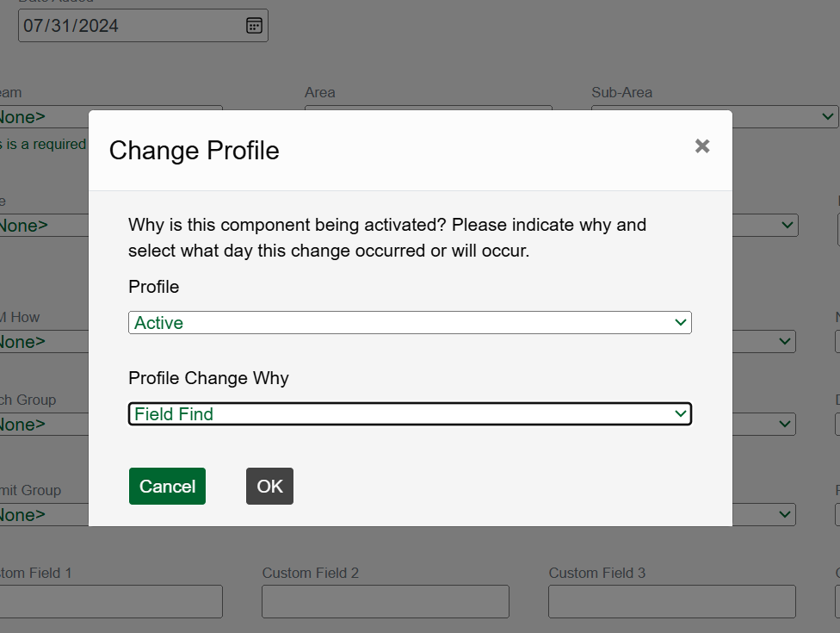Click the Sub-Area field label
The width and height of the screenshot is (840, 633).
click(621, 92)
